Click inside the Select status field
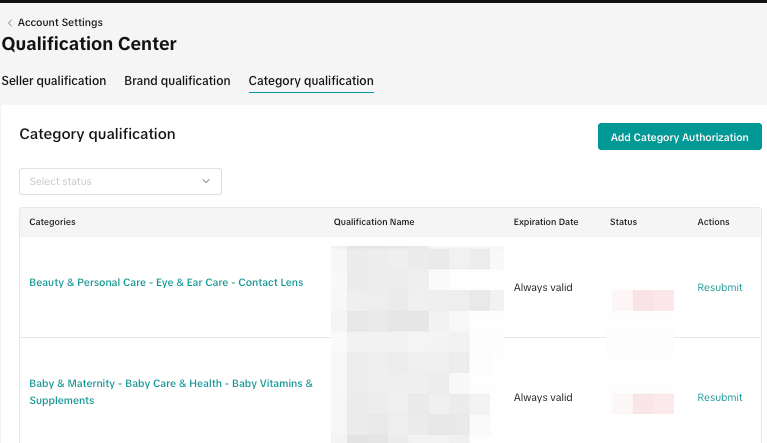Screen dimensions: 767x443 (110, 181)
